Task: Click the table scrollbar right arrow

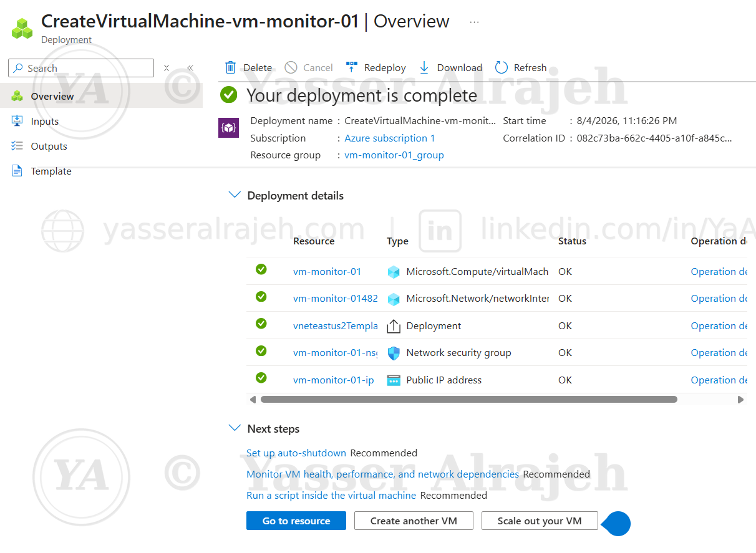Action: point(740,400)
